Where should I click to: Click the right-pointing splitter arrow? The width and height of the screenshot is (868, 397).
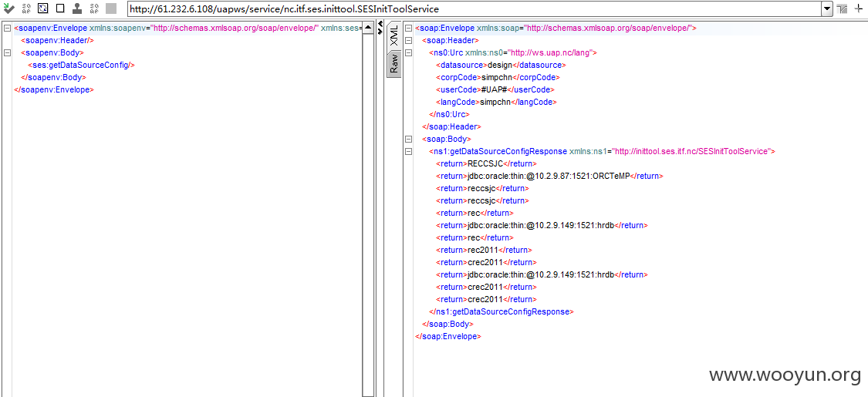point(380,32)
